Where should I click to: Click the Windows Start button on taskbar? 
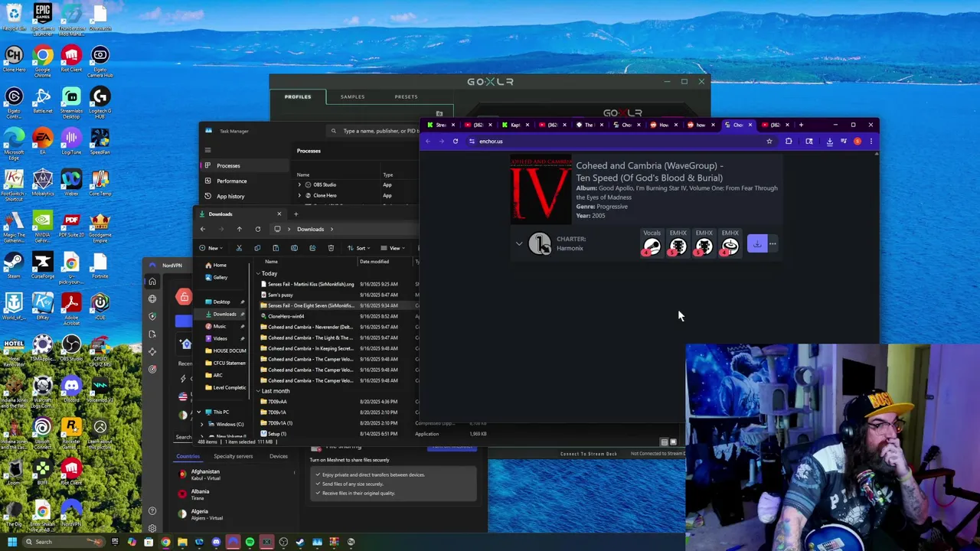tap(11, 542)
